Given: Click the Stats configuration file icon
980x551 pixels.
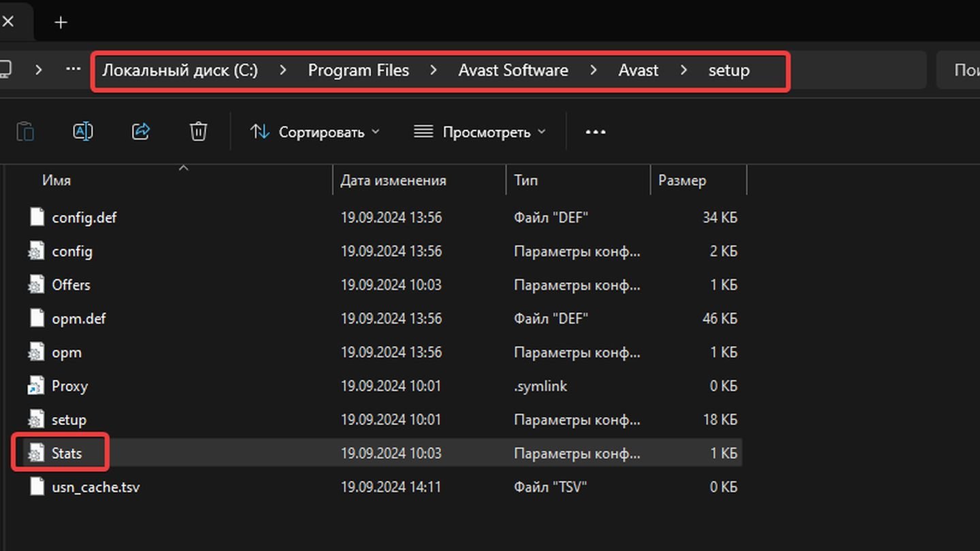Looking at the screenshot, I should tap(36, 453).
